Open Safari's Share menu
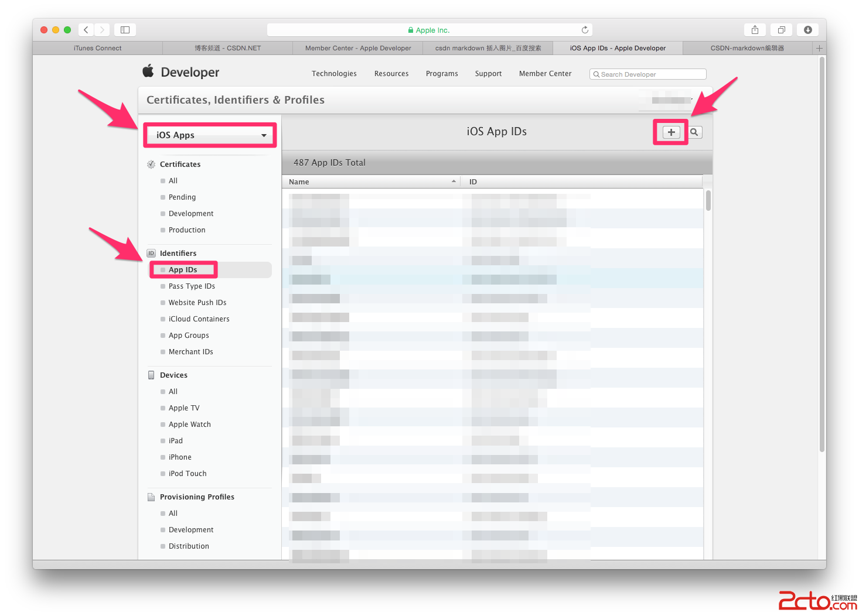The height and width of the screenshot is (616, 859). pyautogui.click(x=755, y=30)
